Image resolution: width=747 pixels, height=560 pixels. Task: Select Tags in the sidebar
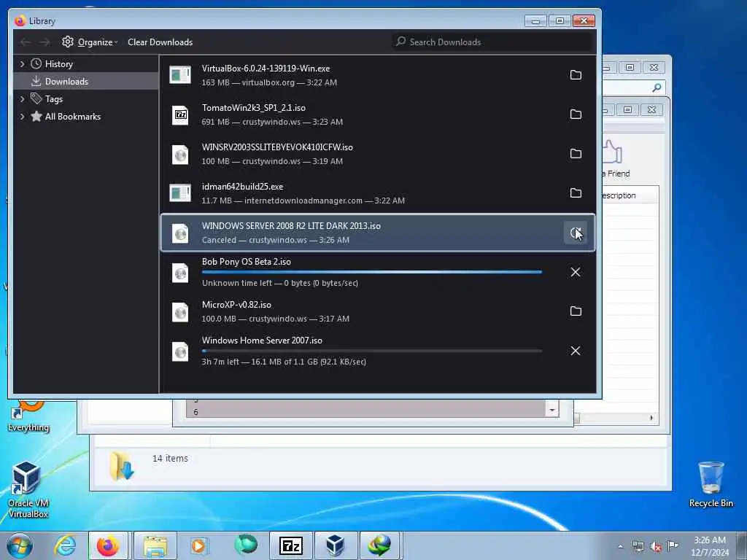[54, 99]
